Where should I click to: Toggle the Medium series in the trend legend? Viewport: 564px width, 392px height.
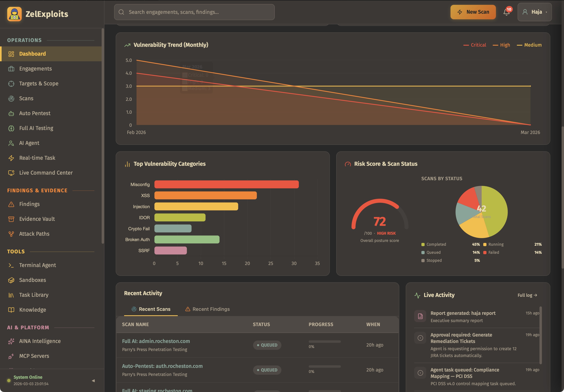click(529, 45)
